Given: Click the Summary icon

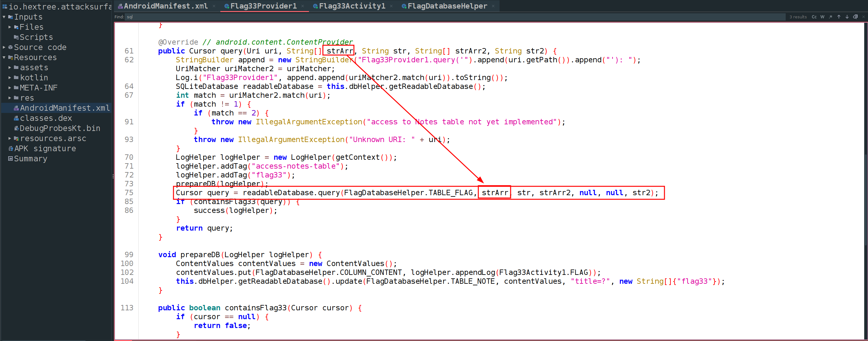Looking at the screenshot, I should (x=10, y=158).
